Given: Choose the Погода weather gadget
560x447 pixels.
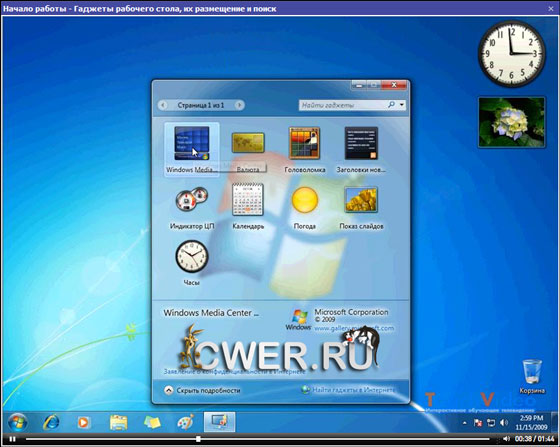Looking at the screenshot, I should point(305,200).
